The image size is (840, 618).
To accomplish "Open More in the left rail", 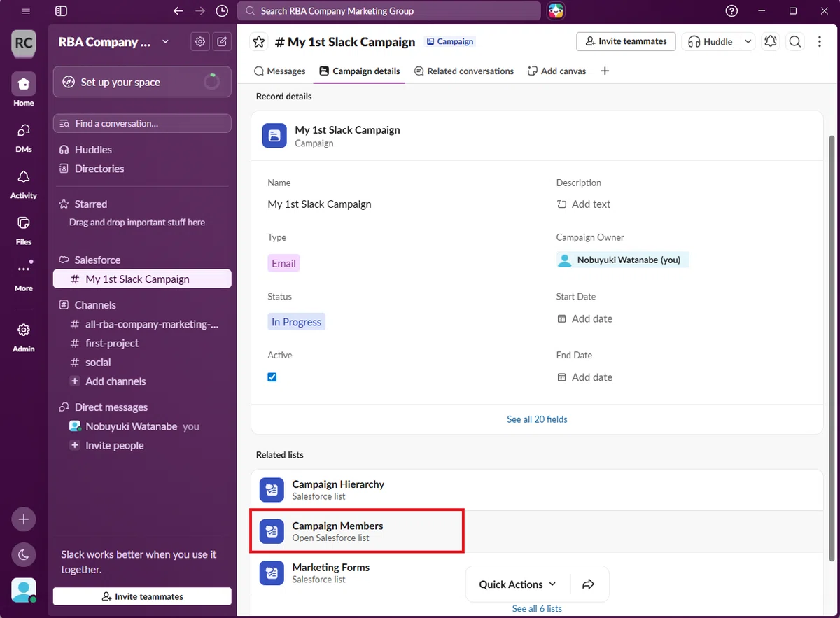I will click(24, 276).
